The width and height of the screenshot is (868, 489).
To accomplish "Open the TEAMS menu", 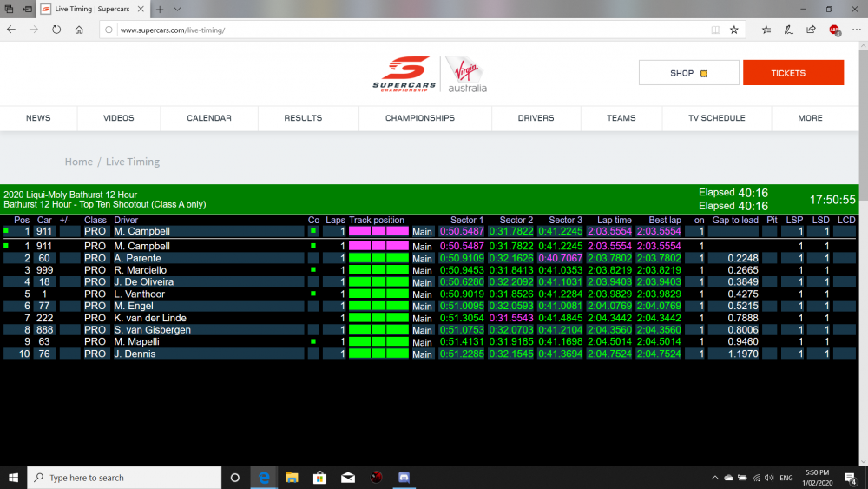I will pyautogui.click(x=621, y=118).
